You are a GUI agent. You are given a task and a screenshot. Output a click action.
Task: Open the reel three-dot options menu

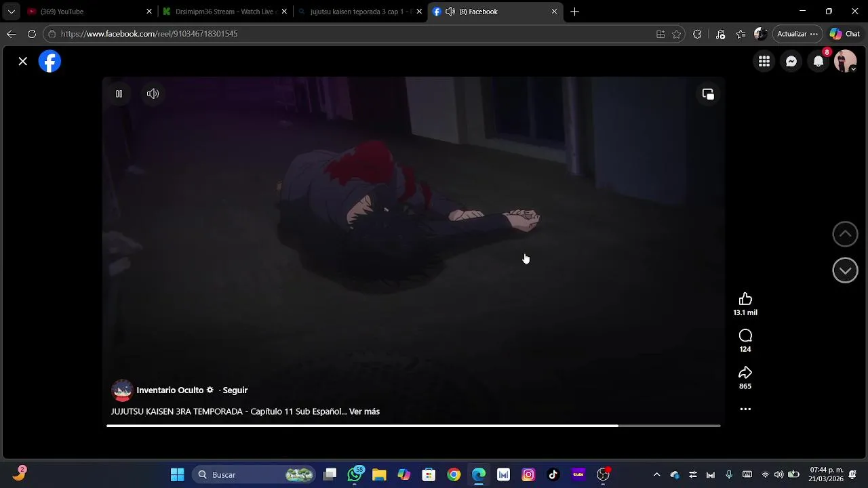745,409
